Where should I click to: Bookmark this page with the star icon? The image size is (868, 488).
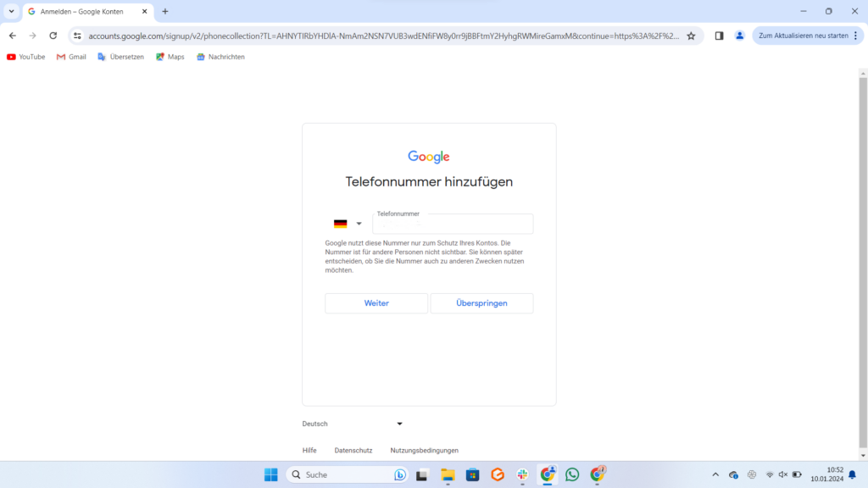[691, 36]
